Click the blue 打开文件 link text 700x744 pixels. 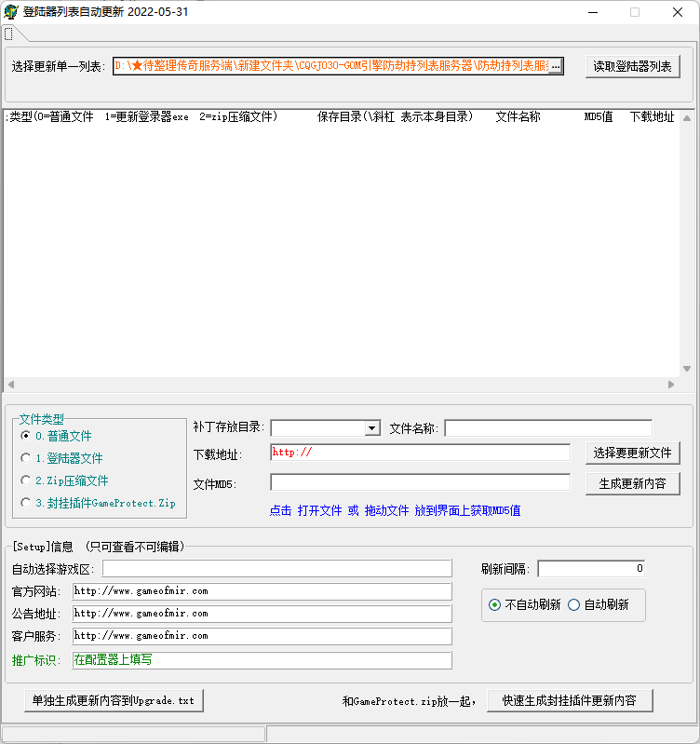319,510
